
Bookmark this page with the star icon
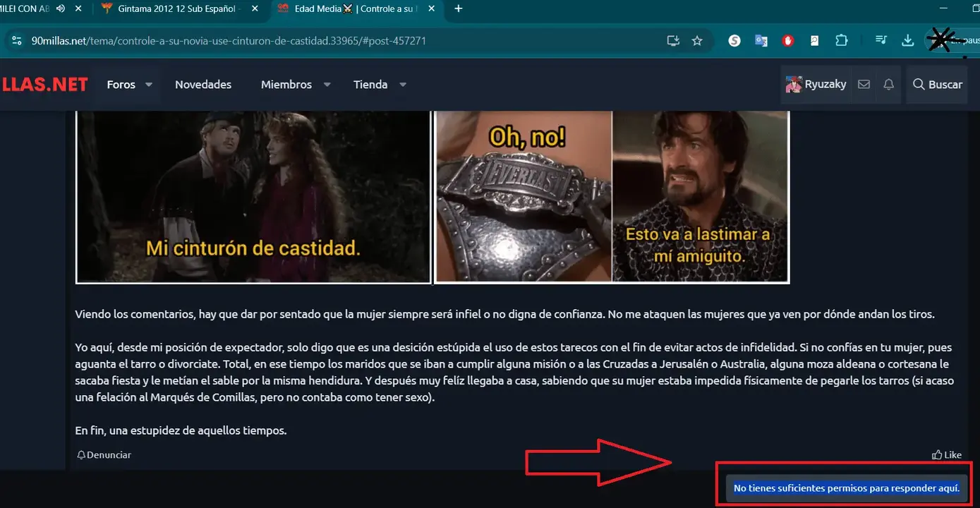[x=697, y=41]
